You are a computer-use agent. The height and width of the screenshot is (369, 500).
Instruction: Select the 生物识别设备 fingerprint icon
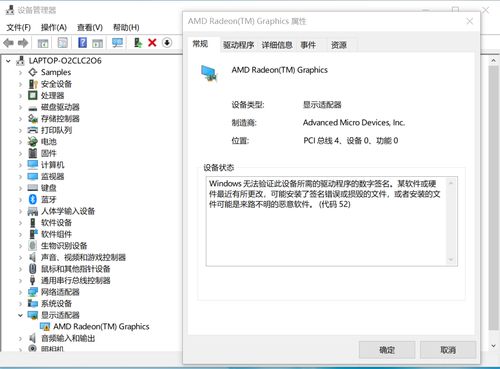coord(33,246)
